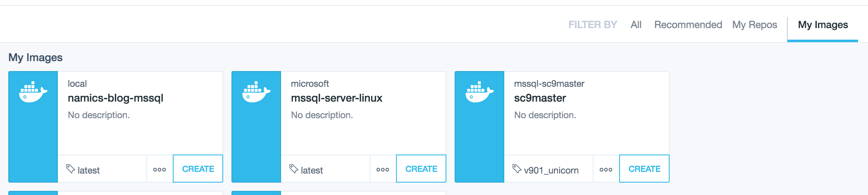The image size is (868, 195).
Task: Create container from mssql-server-linux image
Action: click(x=421, y=169)
